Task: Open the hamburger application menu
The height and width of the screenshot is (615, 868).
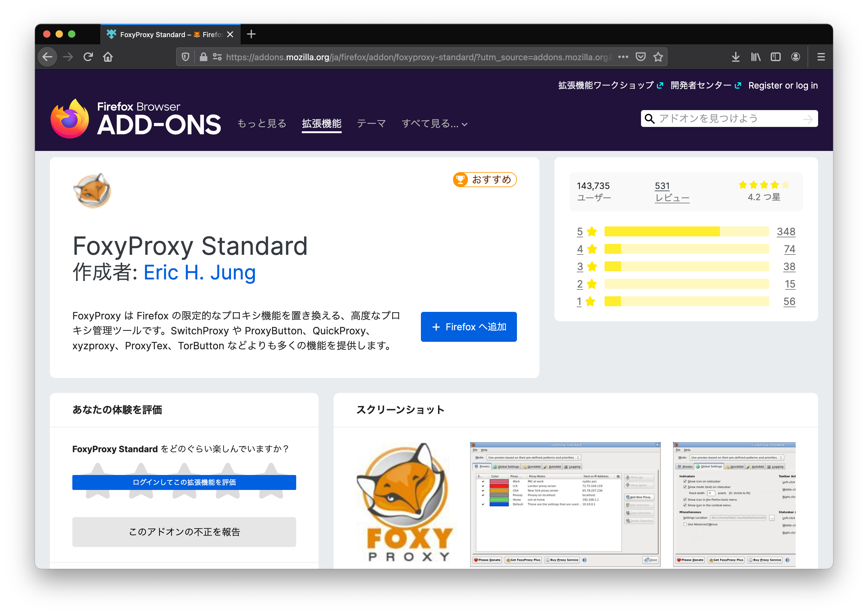Action: click(x=821, y=57)
